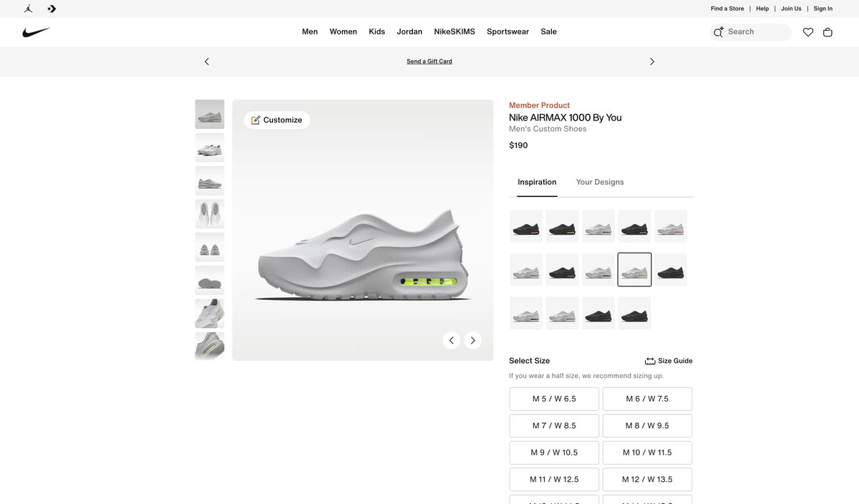Open the Men menu
The image size is (859, 504).
[x=310, y=31]
